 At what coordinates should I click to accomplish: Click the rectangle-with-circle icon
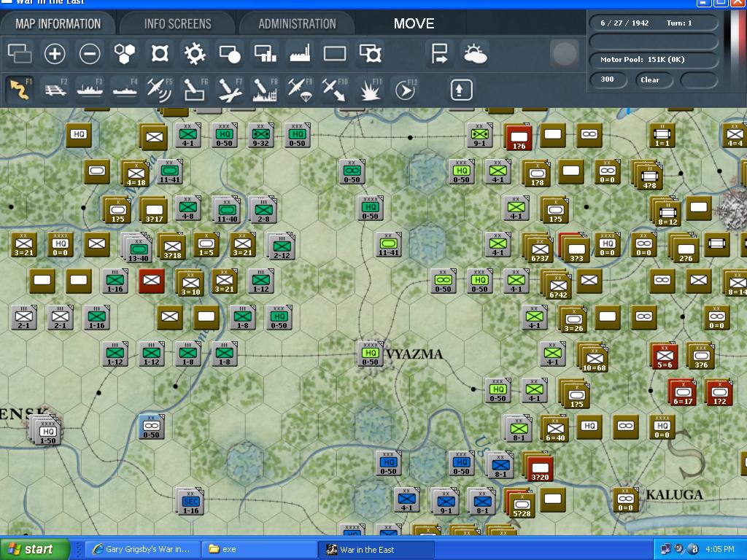point(230,53)
